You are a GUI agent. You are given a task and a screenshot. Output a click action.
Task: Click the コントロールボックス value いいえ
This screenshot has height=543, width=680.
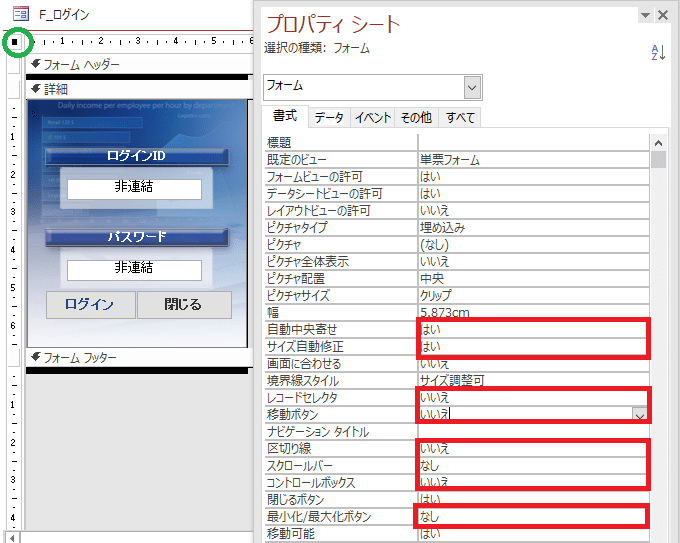533,482
